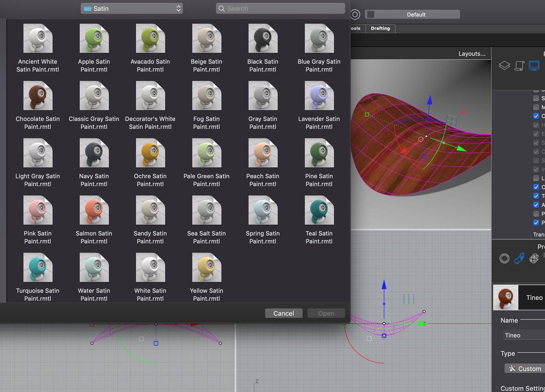Select the Display settings monitor icon
545x392 pixels.
click(534, 65)
